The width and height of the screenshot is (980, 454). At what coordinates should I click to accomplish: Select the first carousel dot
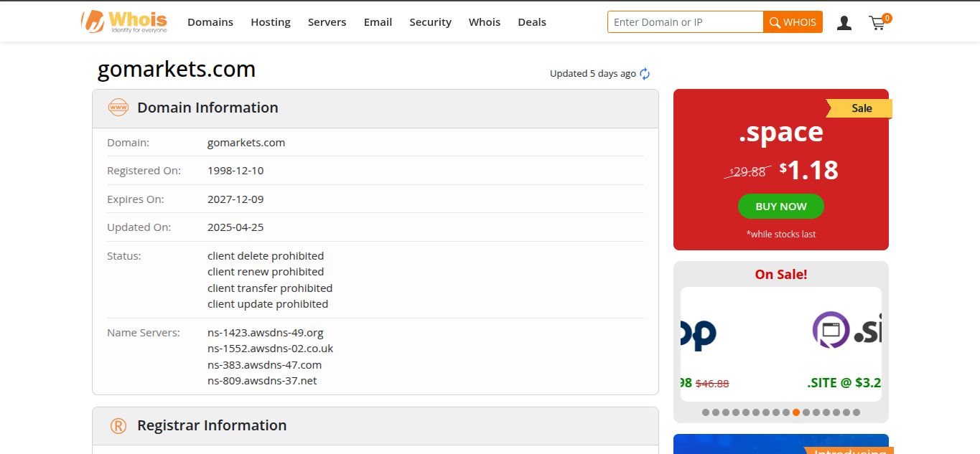click(706, 412)
